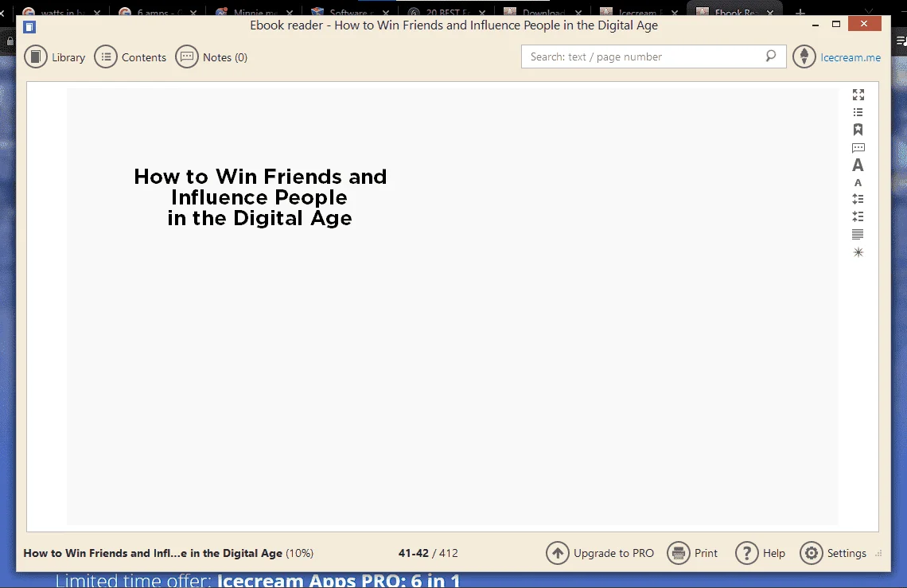This screenshot has height=588, width=907.
Task: Switch to the 'Download' browser tab
Action: coord(543,10)
